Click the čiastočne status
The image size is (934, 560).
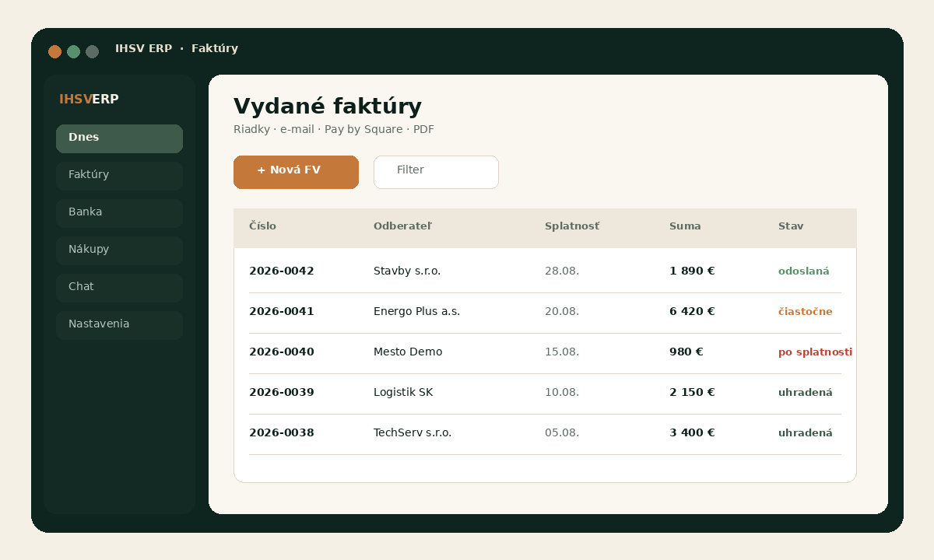(x=806, y=312)
